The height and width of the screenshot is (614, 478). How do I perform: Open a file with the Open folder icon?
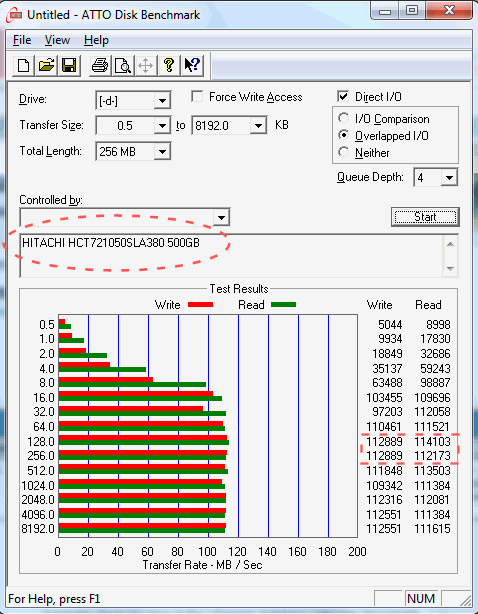pyautogui.click(x=46, y=65)
